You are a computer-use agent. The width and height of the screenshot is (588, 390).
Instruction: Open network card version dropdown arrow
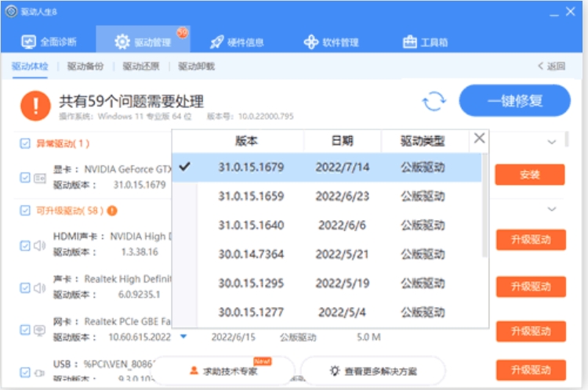click(183, 337)
